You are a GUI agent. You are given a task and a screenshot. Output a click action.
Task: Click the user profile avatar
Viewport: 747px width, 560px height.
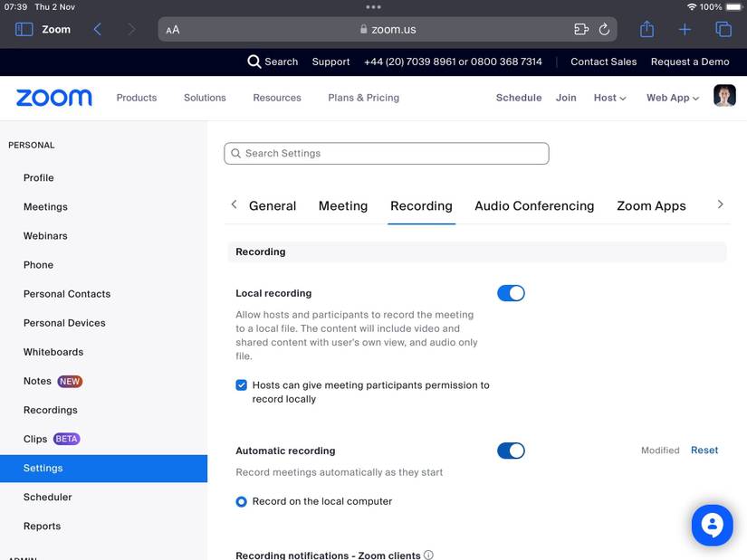click(x=724, y=96)
